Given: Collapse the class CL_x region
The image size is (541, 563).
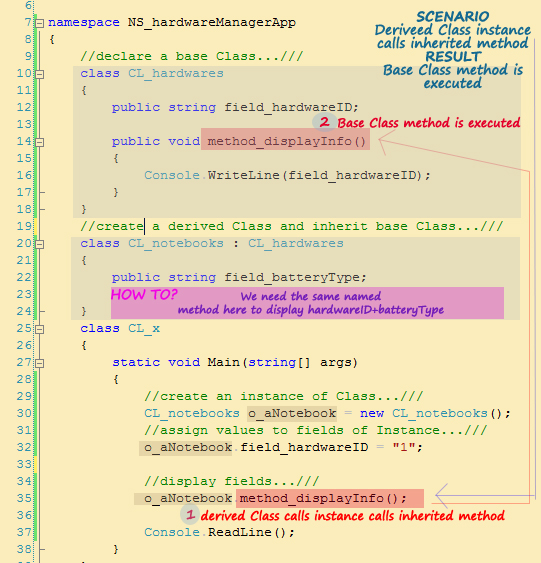Looking at the screenshot, I should point(39,329).
